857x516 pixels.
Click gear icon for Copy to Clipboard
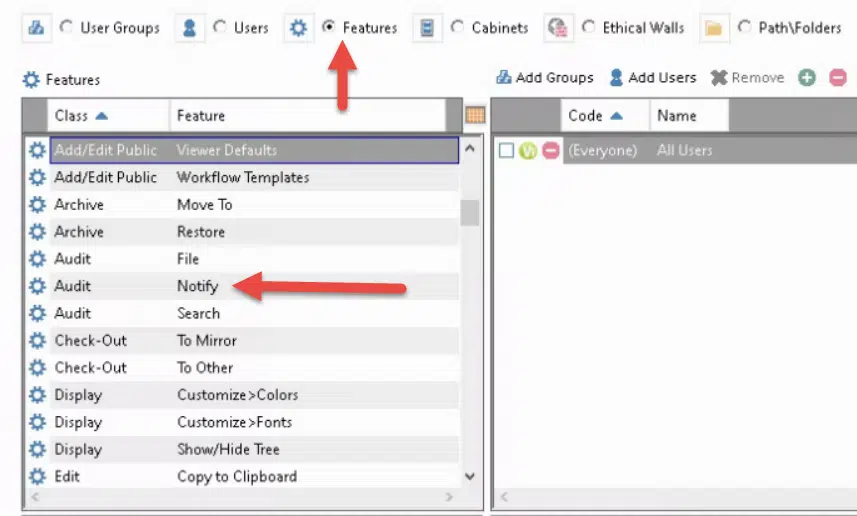tap(37, 476)
